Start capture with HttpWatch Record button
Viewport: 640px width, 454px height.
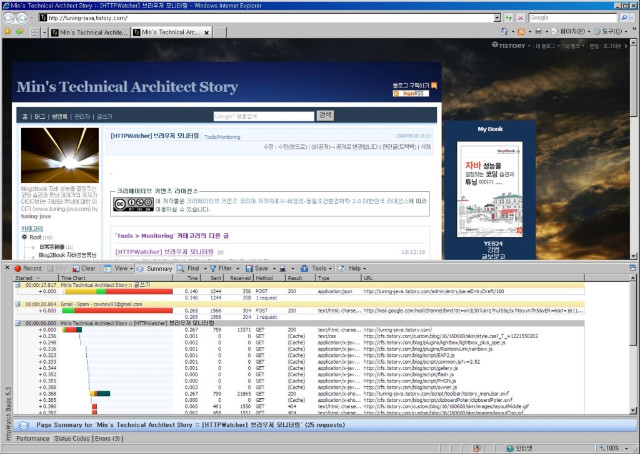(x=28, y=268)
